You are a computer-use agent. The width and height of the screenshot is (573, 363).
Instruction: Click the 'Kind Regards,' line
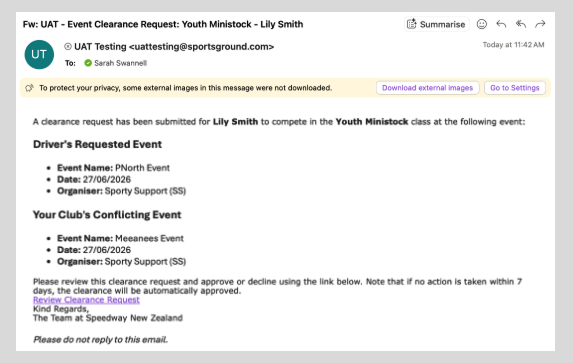(61, 309)
